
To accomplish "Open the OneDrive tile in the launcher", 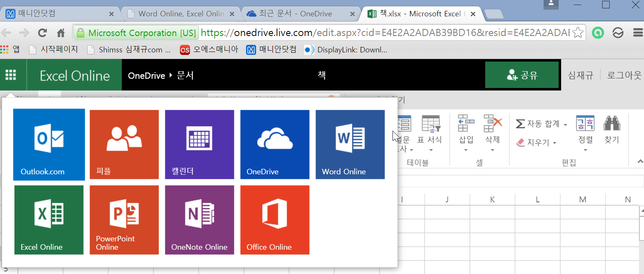I will tap(275, 145).
